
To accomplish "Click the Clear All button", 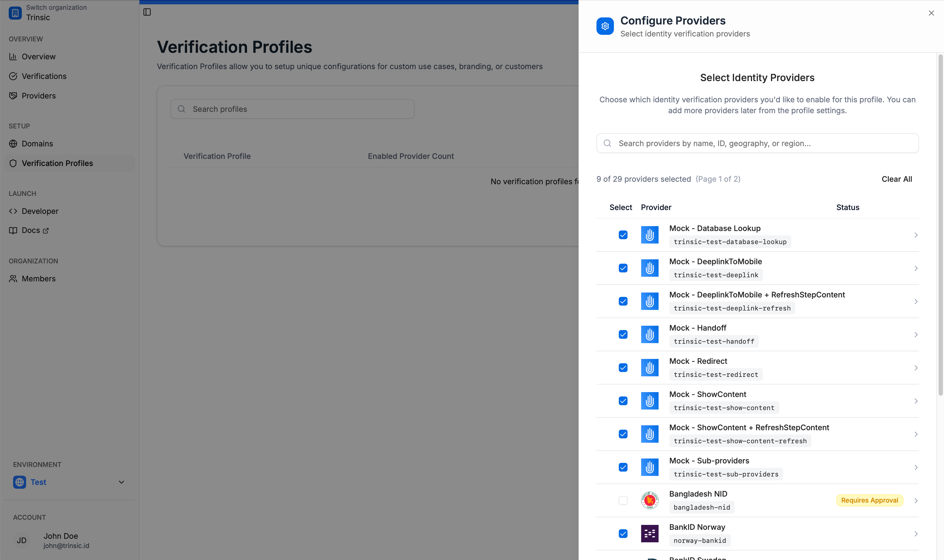I will coord(896,179).
